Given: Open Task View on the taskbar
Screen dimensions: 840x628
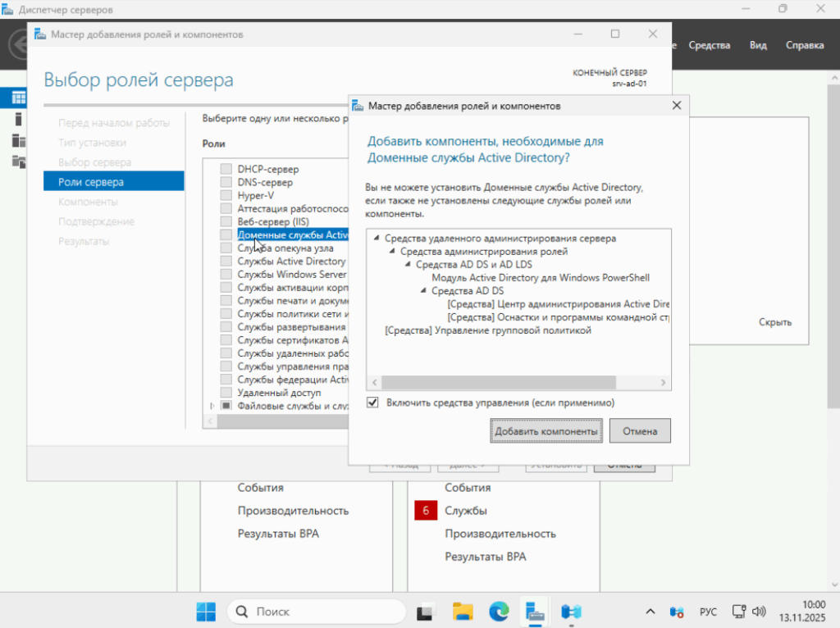Looking at the screenshot, I should pyautogui.click(x=426, y=612).
